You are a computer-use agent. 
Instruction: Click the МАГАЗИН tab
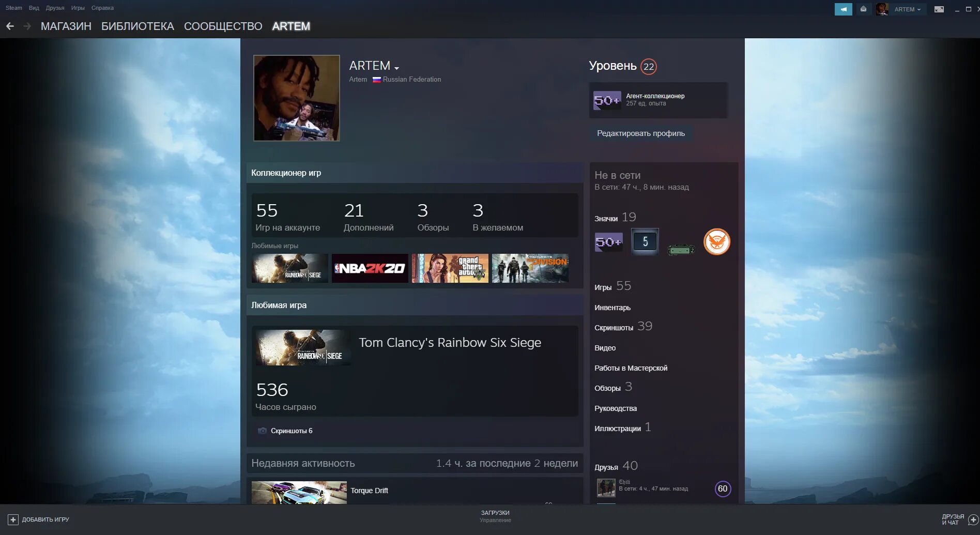pos(66,26)
